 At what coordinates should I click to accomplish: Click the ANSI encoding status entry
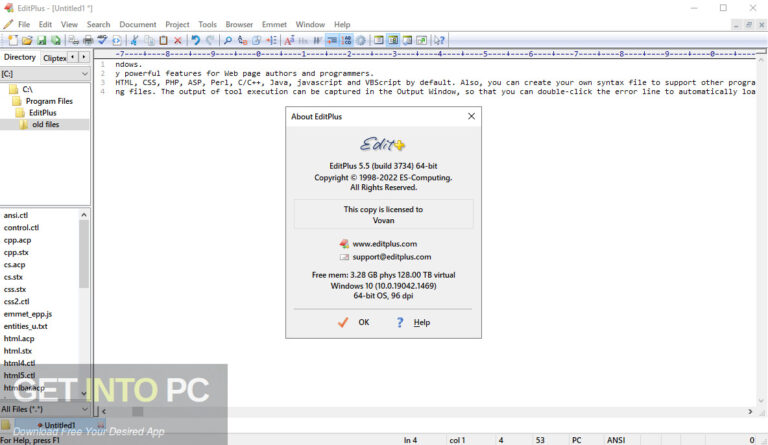616,440
